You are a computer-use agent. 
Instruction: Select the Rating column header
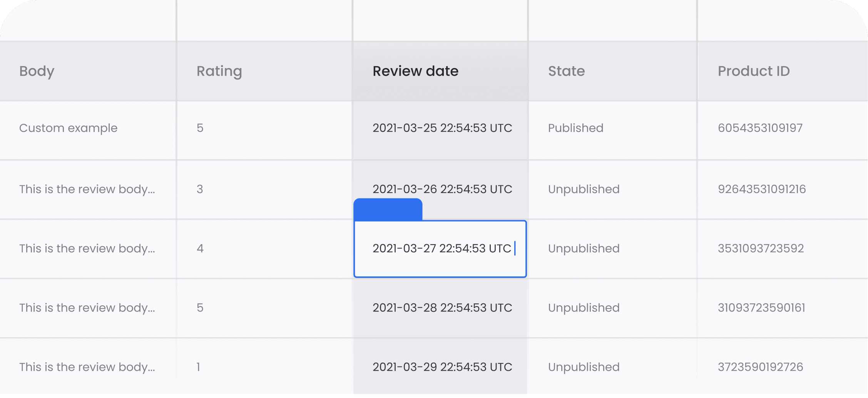click(x=264, y=71)
